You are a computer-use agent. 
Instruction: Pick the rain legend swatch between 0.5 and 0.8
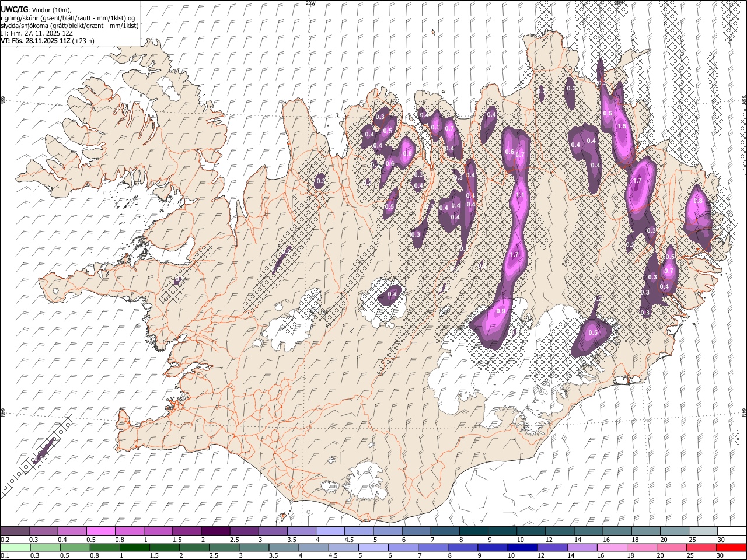point(75,547)
